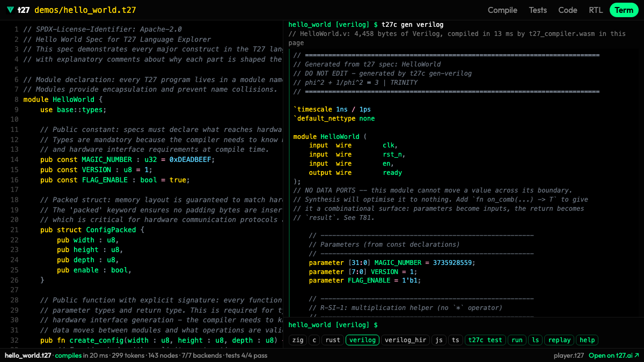644x362 pixels.
Task: Select the ts backend chip
Action: pyautogui.click(x=456, y=340)
